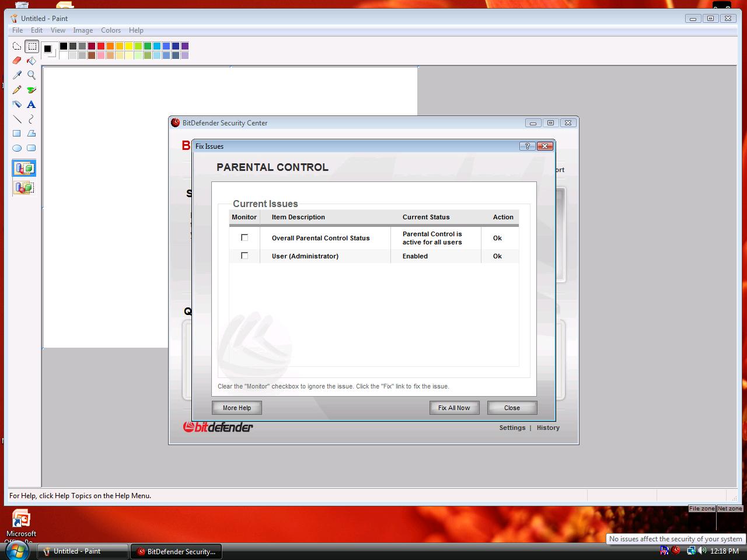The width and height of the screenshot is (747, 560).
Task: Open Settings link in BitDefender Security Center
Action: coord(512,428)
